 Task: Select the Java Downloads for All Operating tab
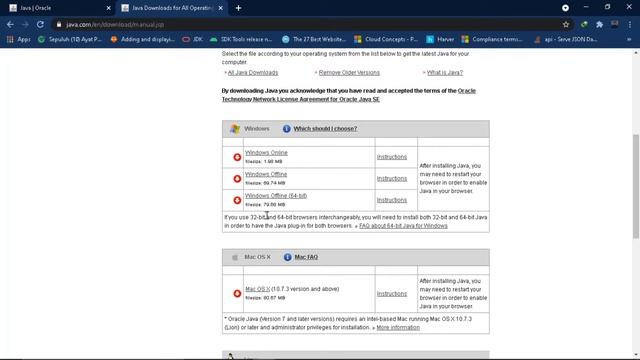[x=173, y=8]
